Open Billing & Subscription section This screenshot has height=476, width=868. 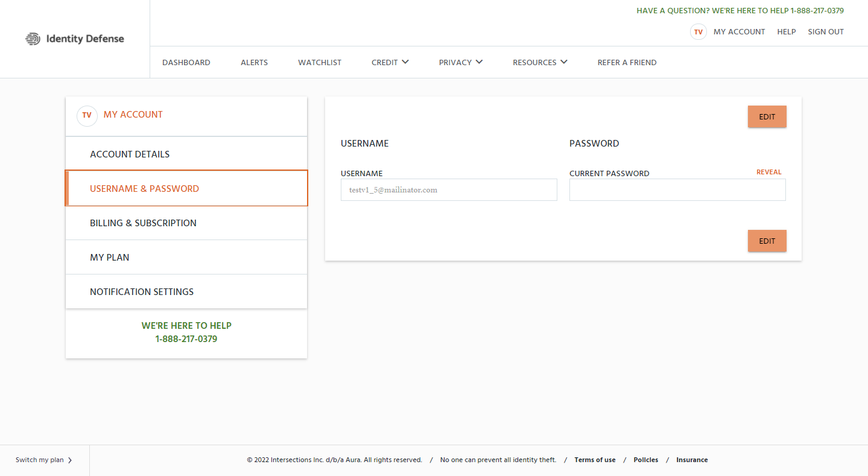click(x=143, y=223)
